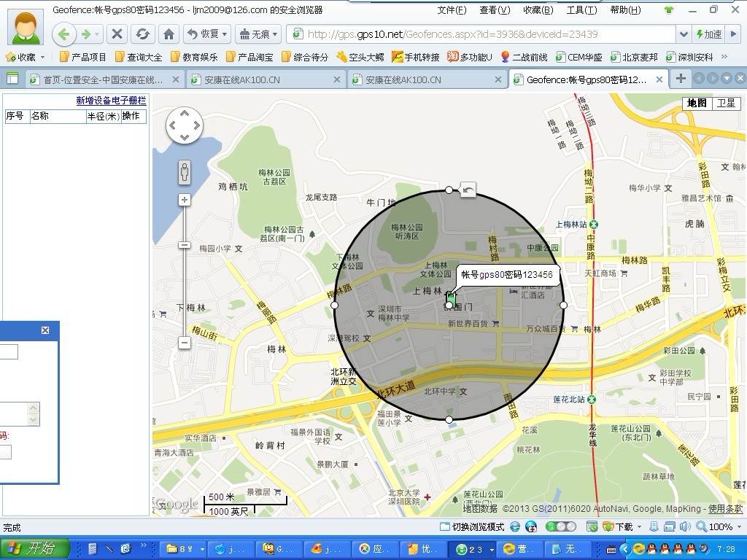Image resolution: width=747 pixels, height=560 pixels.
Task: Open the 文件(F) menu
Action: [452, 10]
